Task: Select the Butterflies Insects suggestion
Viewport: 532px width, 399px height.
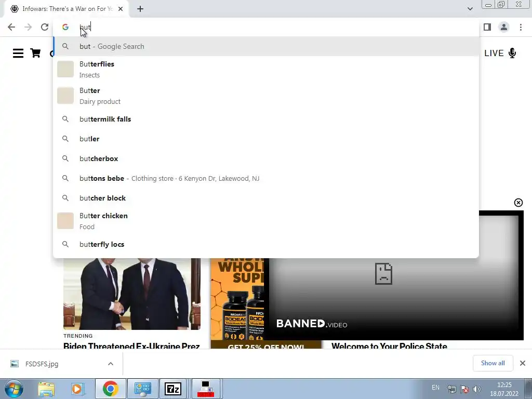Action: pyautogui.click(x=266, y=69)
